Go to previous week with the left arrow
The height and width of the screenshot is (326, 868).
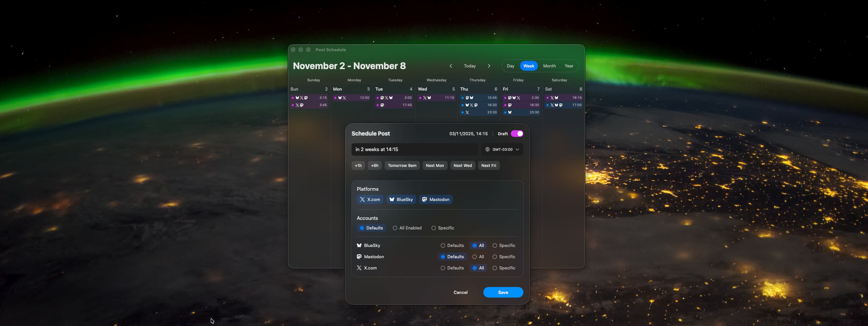point(450,66)
